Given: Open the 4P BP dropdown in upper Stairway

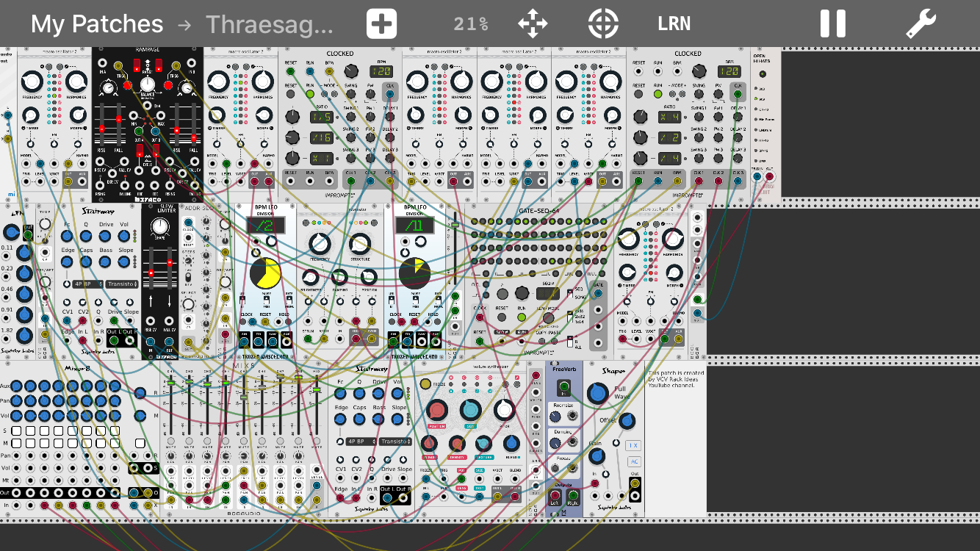Looking at the screenshot, I should [x=82, y=284].
